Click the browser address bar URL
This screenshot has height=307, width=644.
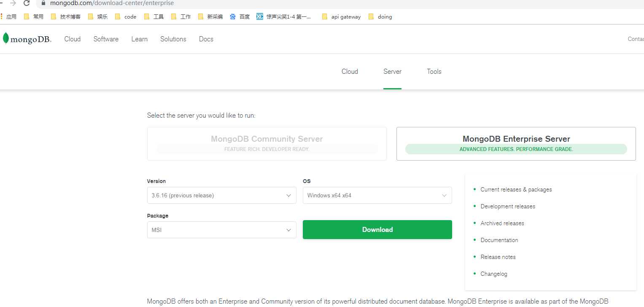(112, 3)
